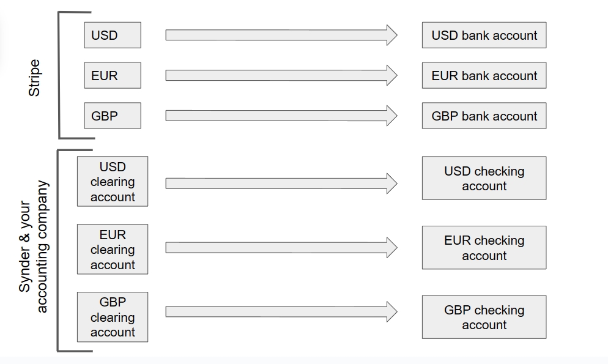Select the arrow pointing to GBP bank account
Image resolution: width=608 pixels, height=364 pixels.
tap(281, 116)
